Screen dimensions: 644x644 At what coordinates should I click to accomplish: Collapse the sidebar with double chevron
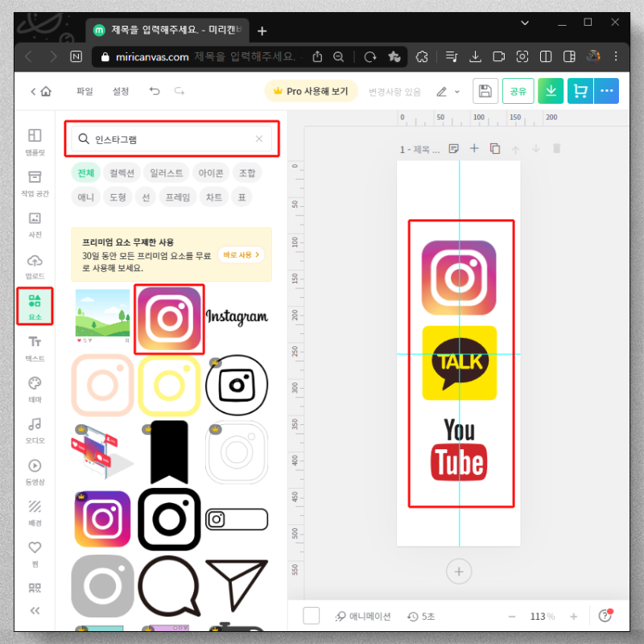coord(35,611)
